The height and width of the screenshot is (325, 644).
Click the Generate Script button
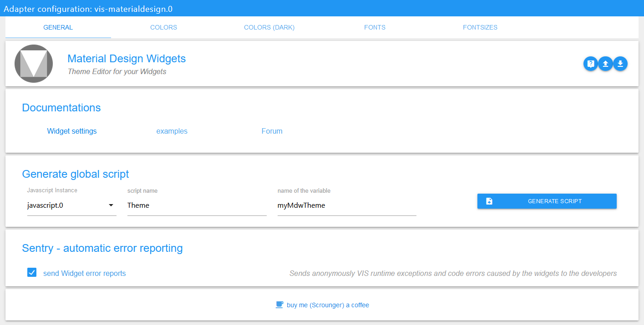coord(547,201)
